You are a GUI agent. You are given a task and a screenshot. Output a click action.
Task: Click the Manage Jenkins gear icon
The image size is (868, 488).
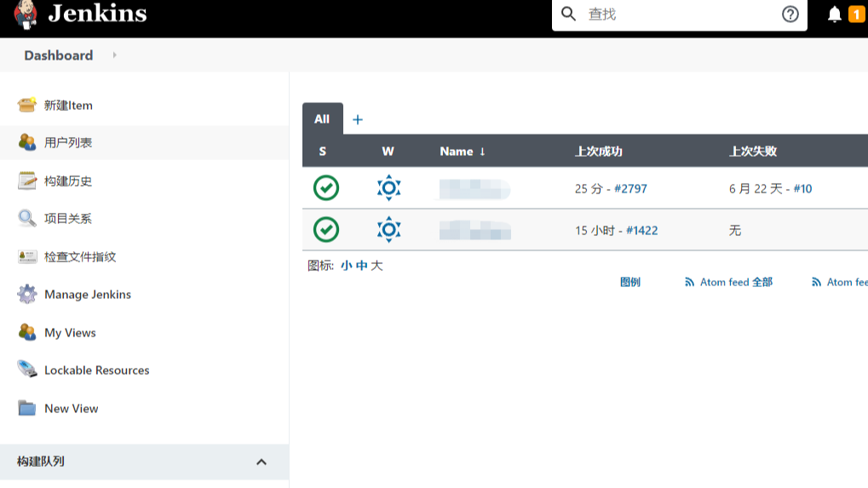click(x=26, y=295)
